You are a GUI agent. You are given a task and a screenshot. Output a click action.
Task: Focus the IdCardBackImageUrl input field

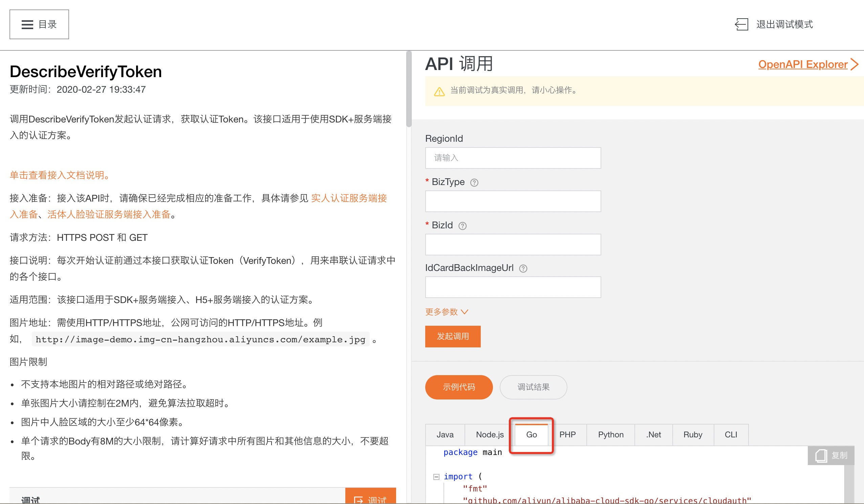tap(513, 287)
